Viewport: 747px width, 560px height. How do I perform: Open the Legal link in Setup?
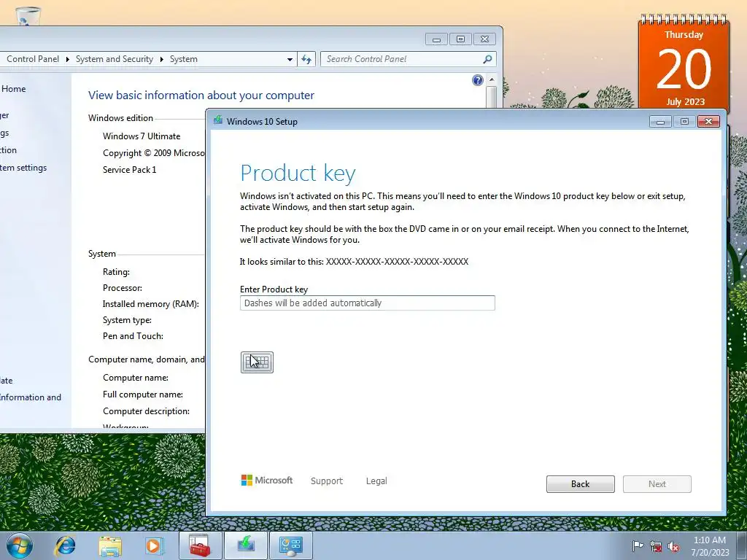(376, 481)
